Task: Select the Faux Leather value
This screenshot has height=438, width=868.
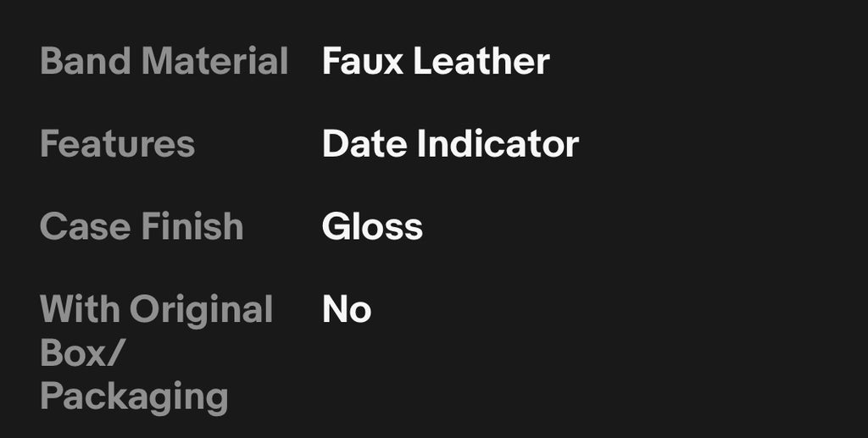Action: pos(436,62)
